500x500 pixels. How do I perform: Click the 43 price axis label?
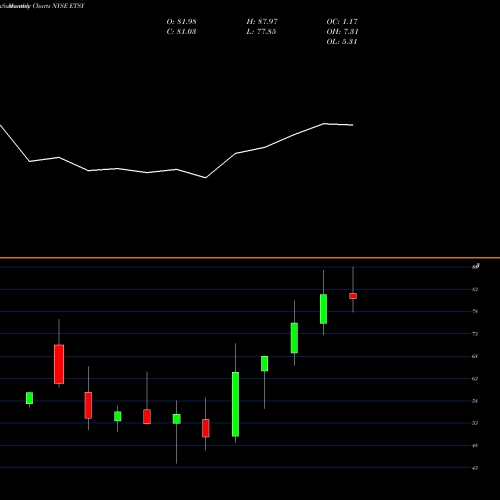tap(475, 468)
